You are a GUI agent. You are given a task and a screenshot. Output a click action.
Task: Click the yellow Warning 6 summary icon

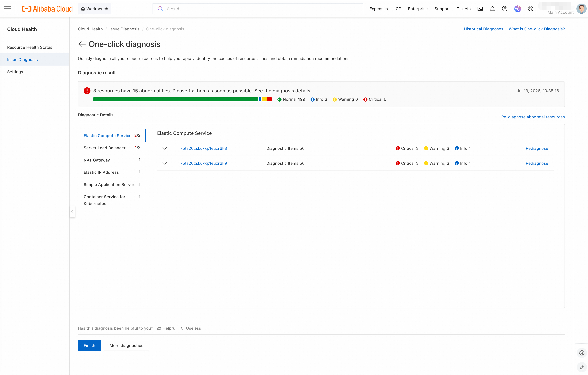click(x=335, y=100)
